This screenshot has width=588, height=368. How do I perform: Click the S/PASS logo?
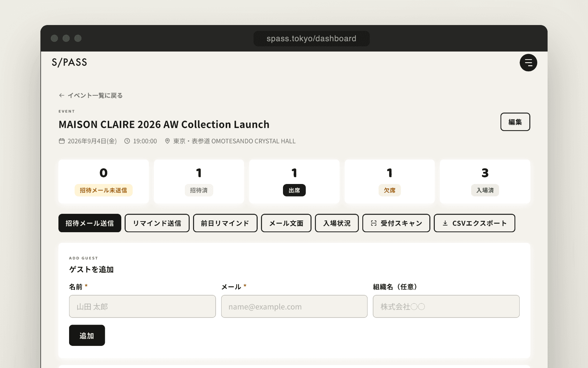[x=69, y=62]
